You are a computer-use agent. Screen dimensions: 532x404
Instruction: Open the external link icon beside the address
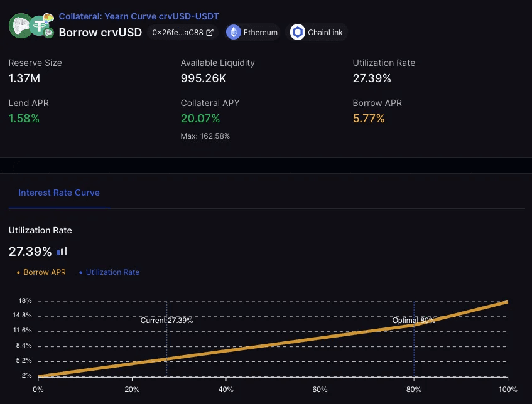[x=210, y=33]
